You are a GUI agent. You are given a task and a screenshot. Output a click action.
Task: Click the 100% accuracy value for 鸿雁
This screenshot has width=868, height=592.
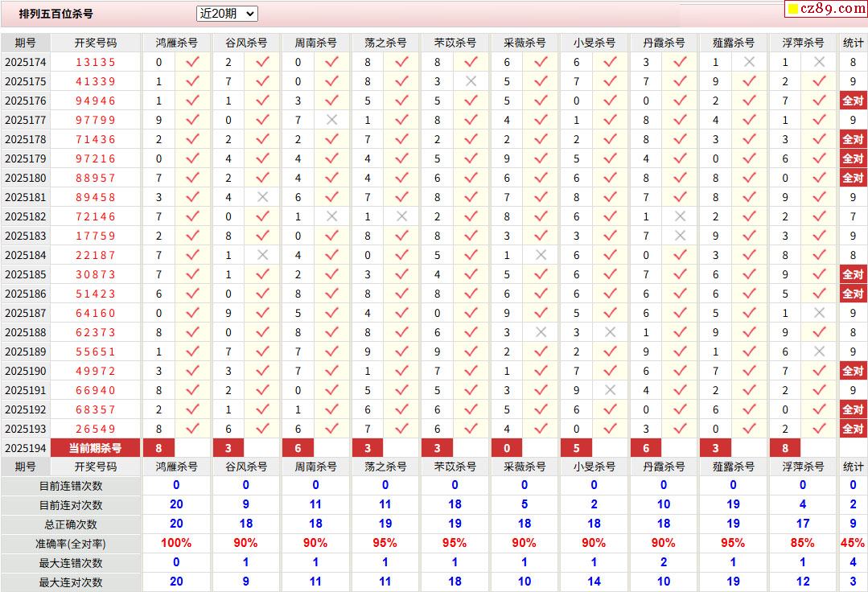(176, 543)
